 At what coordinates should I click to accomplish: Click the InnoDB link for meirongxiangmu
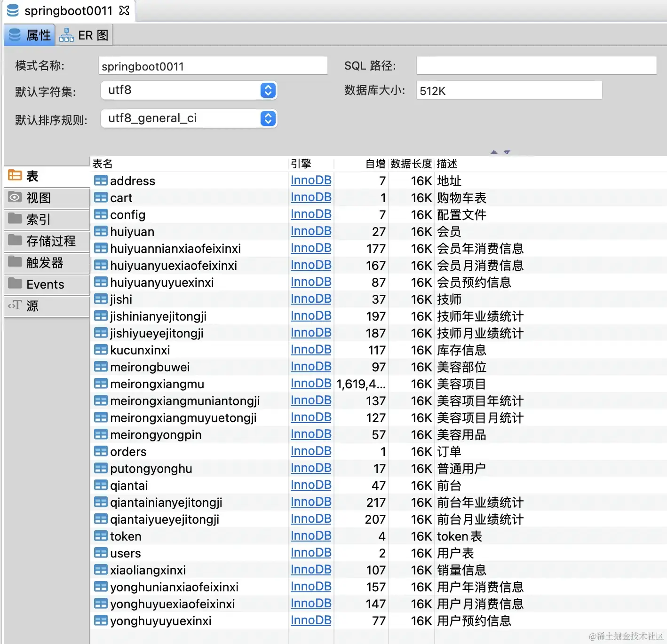click(x=311, y=384)
